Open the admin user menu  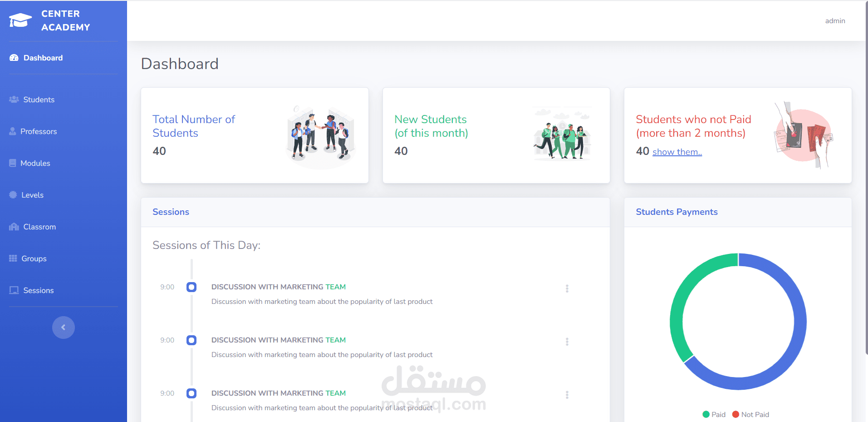click(x=835, y=21)
